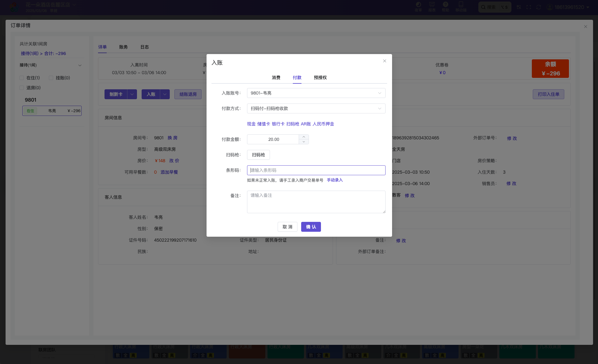Choose the 银行卡 quick payment link
Viewport: 598px width, 364px height.
(x=278, y=124)
